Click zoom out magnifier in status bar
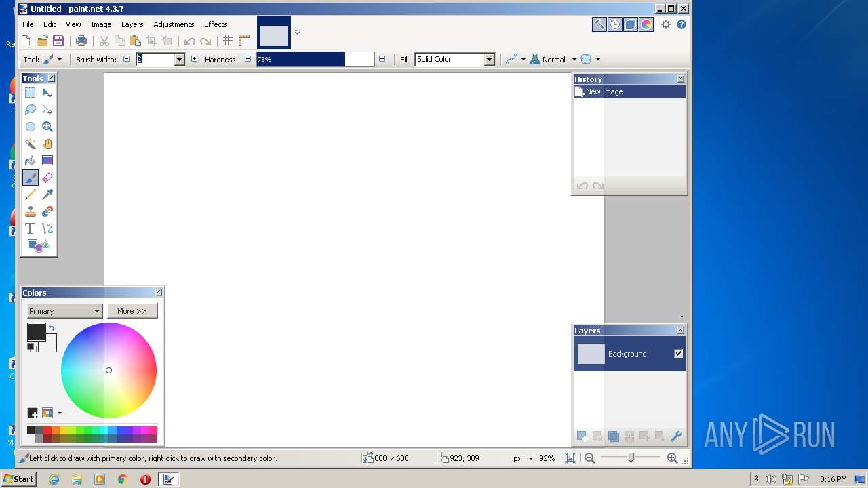Image resolution: width=868 pixels, height=488 pixels. (590, 458)
